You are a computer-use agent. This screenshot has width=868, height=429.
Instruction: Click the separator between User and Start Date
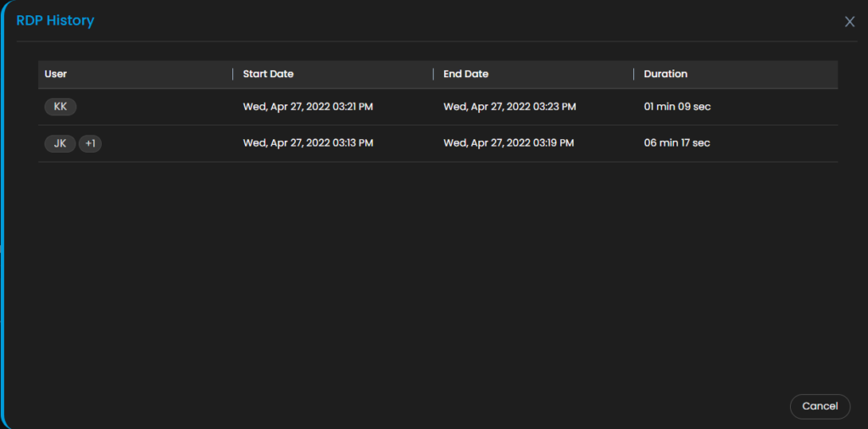[232, 74]
